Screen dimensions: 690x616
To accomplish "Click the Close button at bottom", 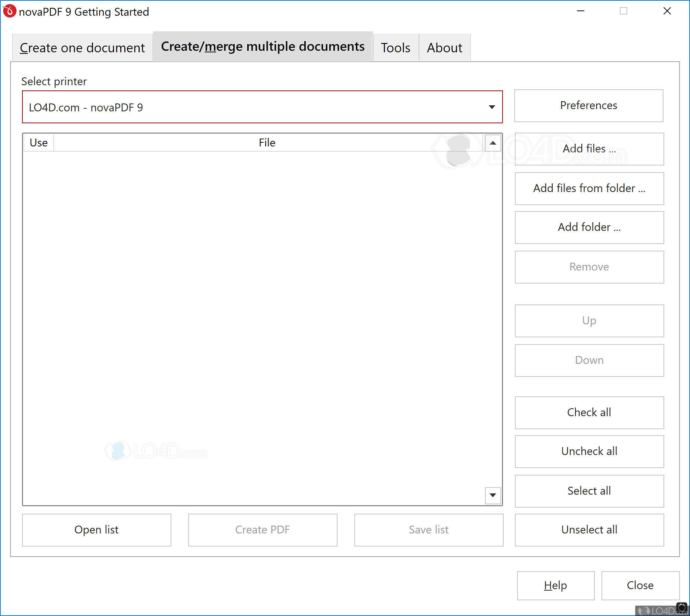I will (x=641, y=586).
